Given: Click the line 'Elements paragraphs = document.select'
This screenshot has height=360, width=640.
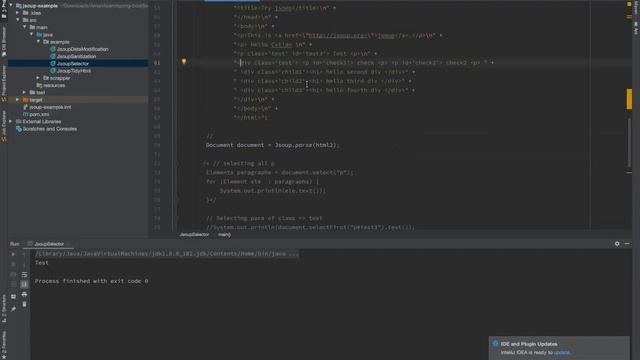Looking at the screenshot, I should [280, 172].
